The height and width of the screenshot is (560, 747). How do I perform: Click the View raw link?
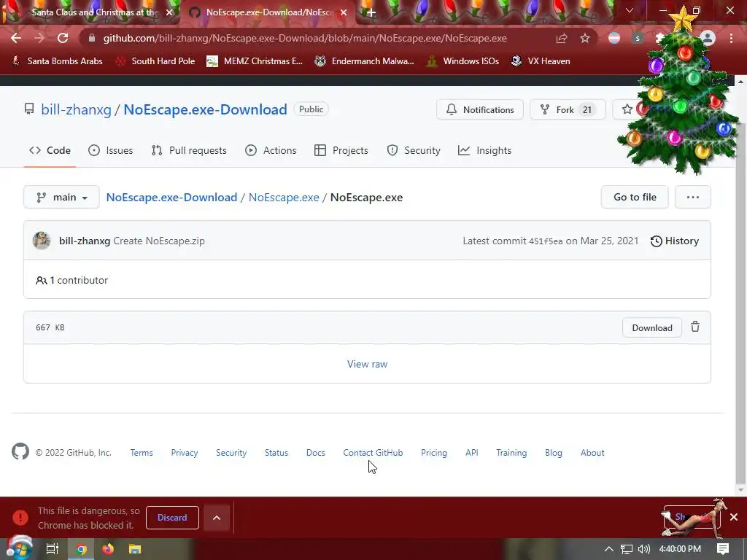tap(368, 364)
